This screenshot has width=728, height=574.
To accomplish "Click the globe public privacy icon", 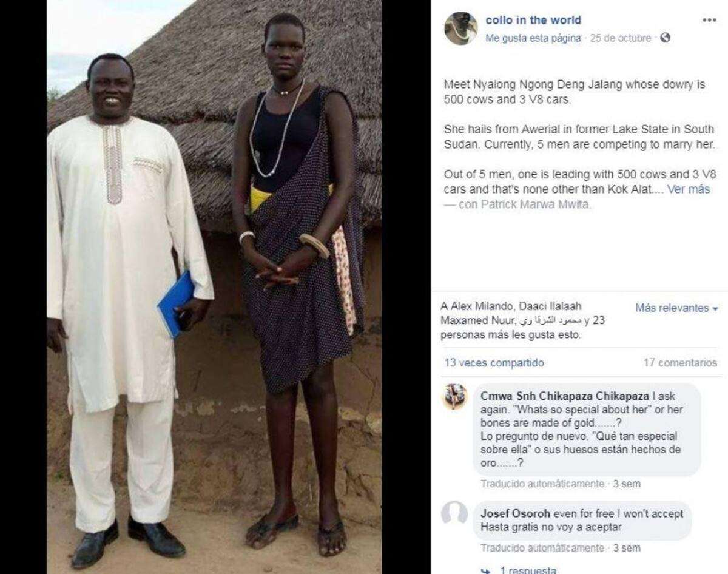I will pos(665,38).
